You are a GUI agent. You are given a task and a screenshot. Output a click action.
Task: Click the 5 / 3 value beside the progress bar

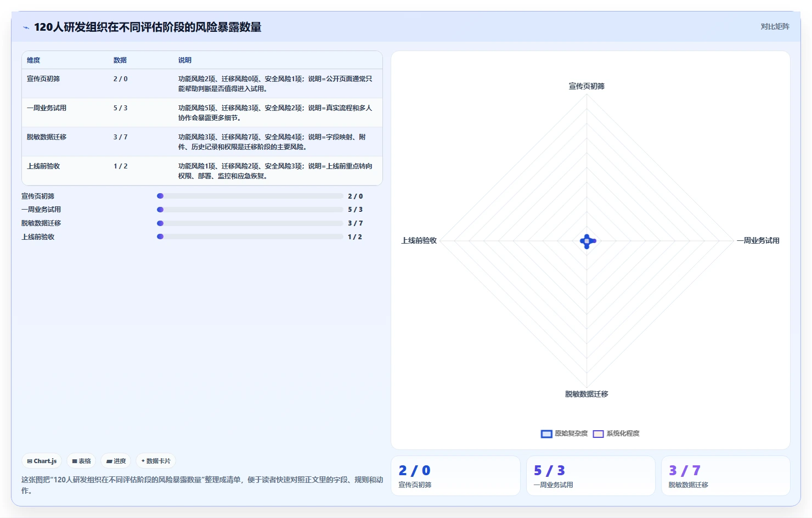pos(355,210)
